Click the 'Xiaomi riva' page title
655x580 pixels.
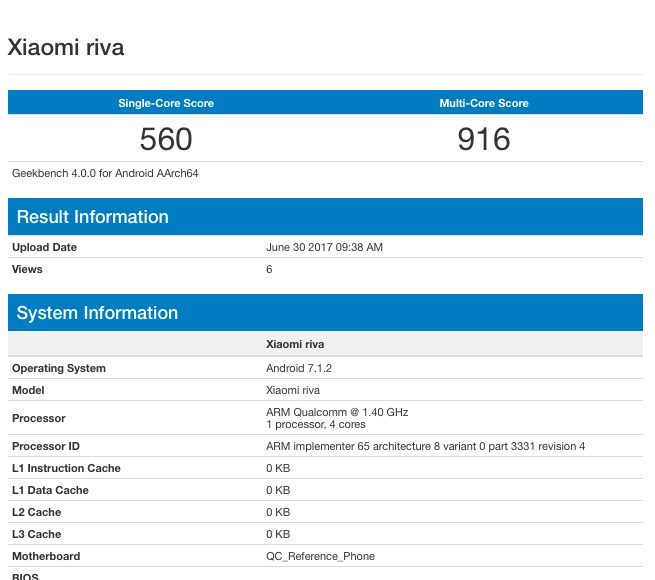tap(66, 47)
